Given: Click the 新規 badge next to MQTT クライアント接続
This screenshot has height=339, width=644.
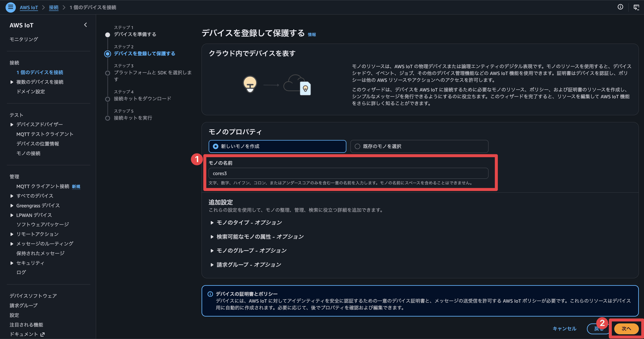Looking at the screenshot, I should pyautogui.click(x=76, y=187).
